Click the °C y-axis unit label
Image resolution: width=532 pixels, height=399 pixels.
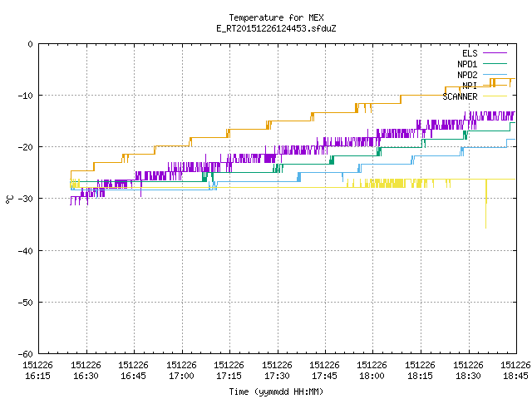9,199
